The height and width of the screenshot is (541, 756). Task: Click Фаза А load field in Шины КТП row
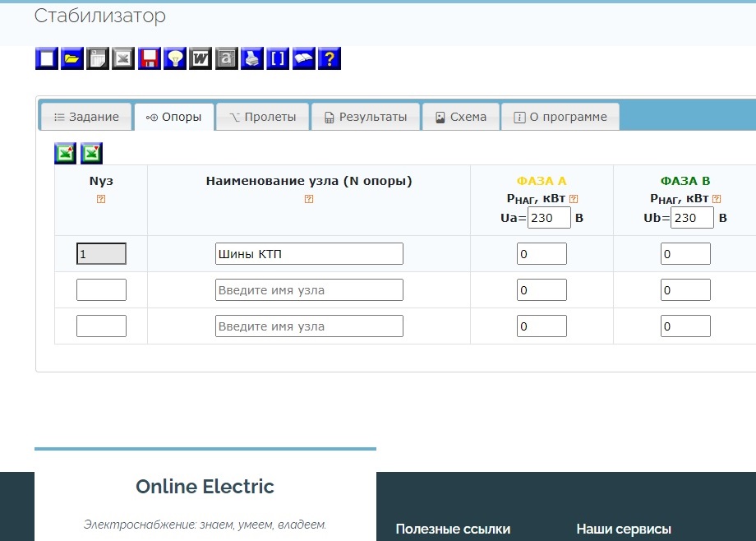pyautogui.click(x=542, y=254)
